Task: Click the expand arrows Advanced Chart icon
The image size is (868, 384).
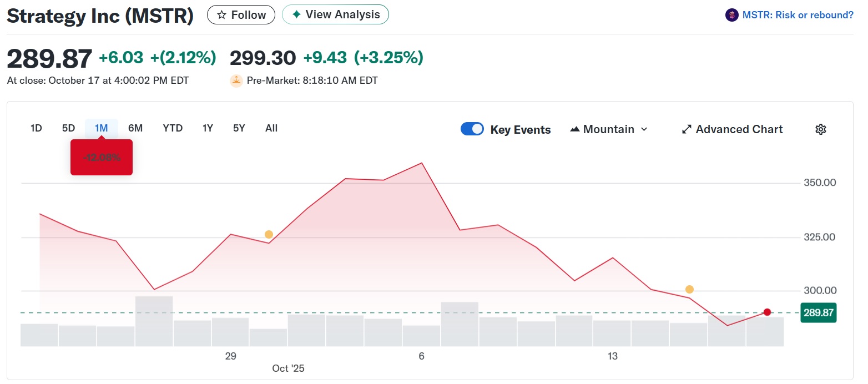Action: 687,129
